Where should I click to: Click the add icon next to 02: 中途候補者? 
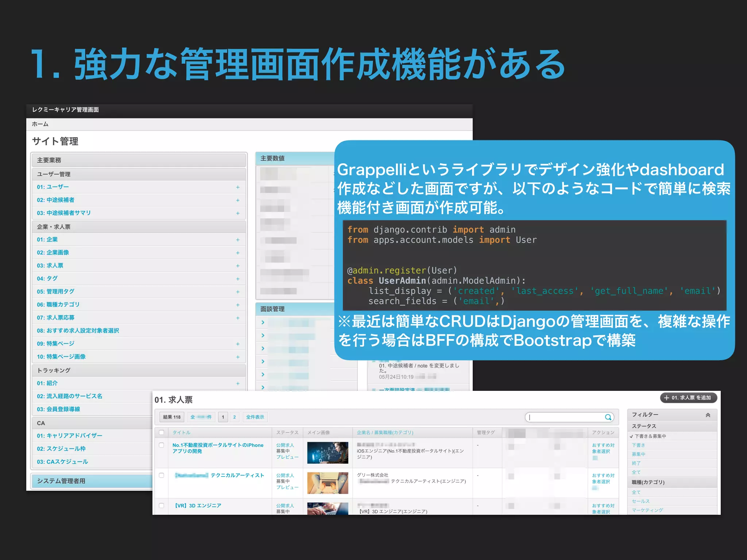tap(237, 200)
